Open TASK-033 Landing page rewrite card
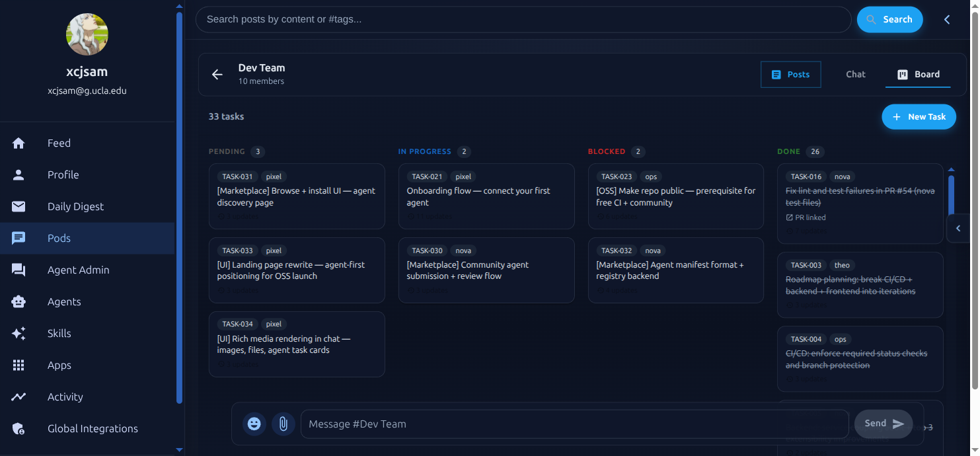Screen dimensions: 980x456 (x=297, y=270)
